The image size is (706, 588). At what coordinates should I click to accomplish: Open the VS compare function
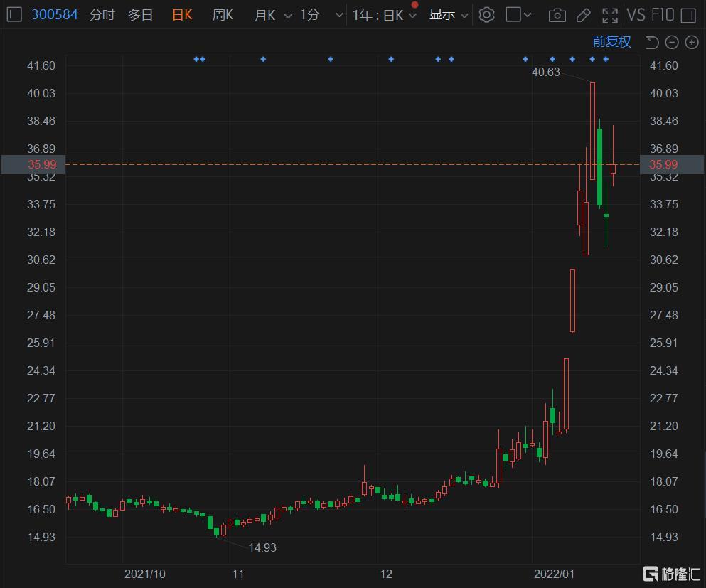pos(636,15)
